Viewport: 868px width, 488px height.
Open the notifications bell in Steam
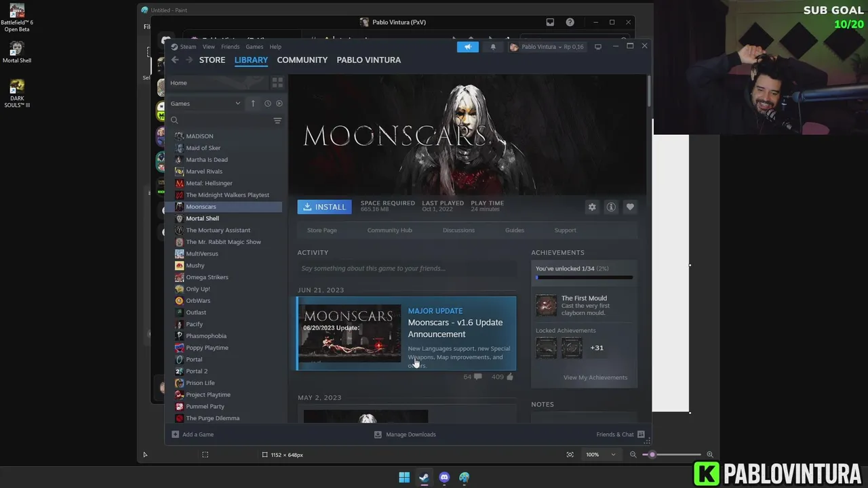point(493,47)
